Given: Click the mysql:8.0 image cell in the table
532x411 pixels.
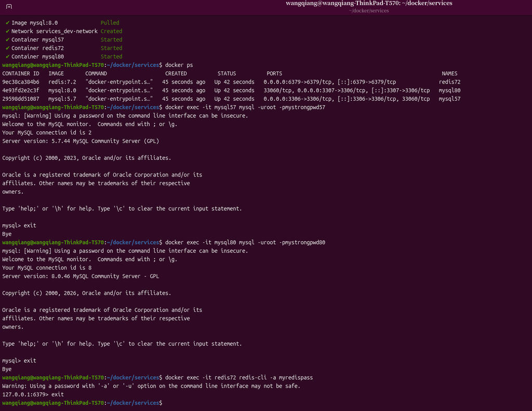Looking at the screenshot, I should 62,90.
